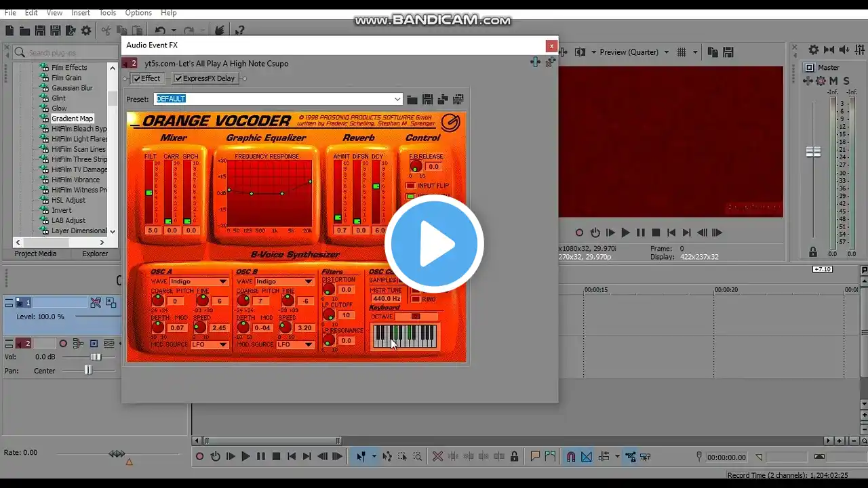
Task: Click the MSTR TUNE 440.0 Hz field
Action: pos(387,299)
